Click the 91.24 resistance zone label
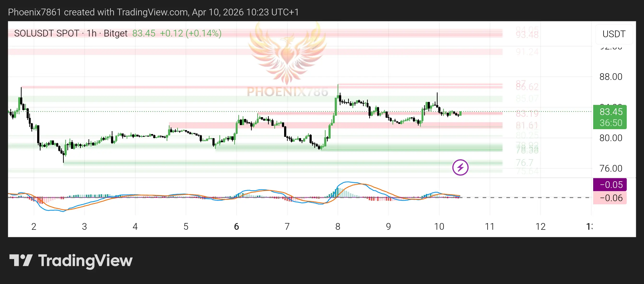 (x=527, y=52)
